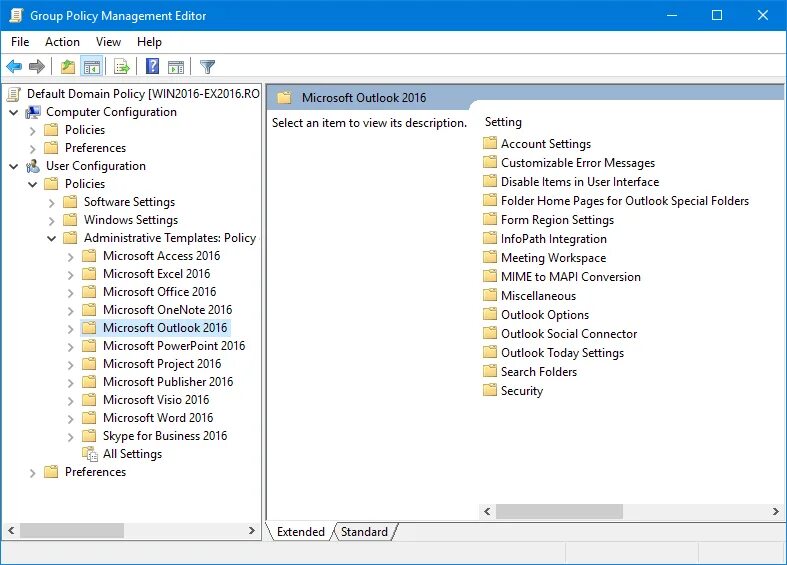Select Outlook Today Settings entry
This screenshot has height=565, width=787.
click(x=562, y=353)
